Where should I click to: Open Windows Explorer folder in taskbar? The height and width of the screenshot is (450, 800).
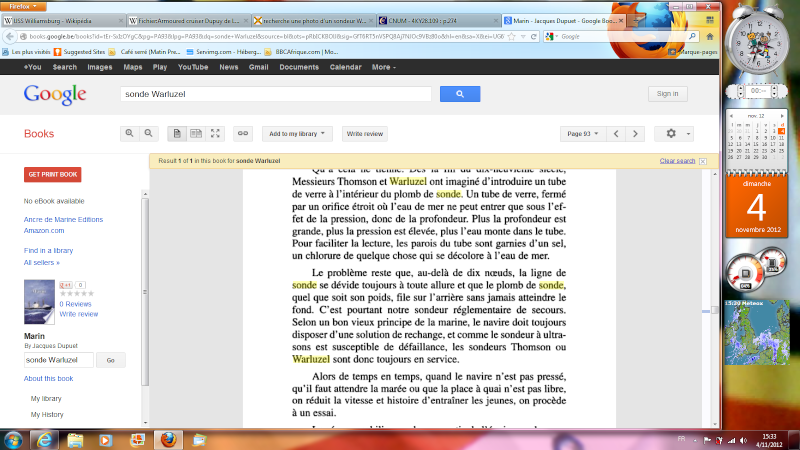tap(76, 440)
